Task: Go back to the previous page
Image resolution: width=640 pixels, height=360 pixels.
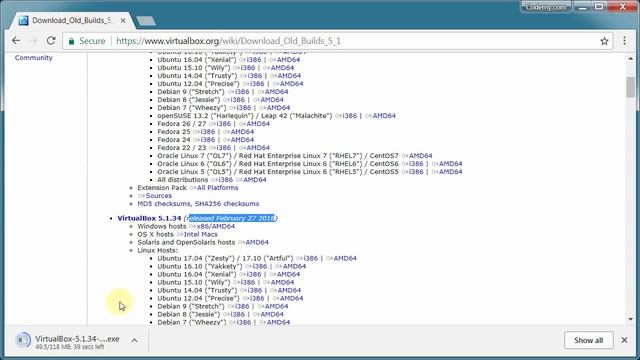Action: (16, 41)
